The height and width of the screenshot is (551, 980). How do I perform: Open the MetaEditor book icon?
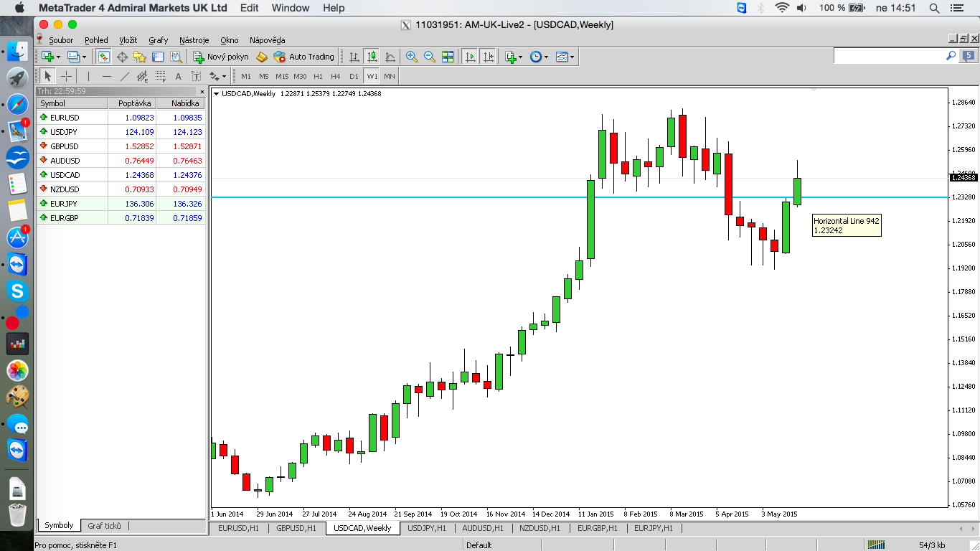coord(262,57)
